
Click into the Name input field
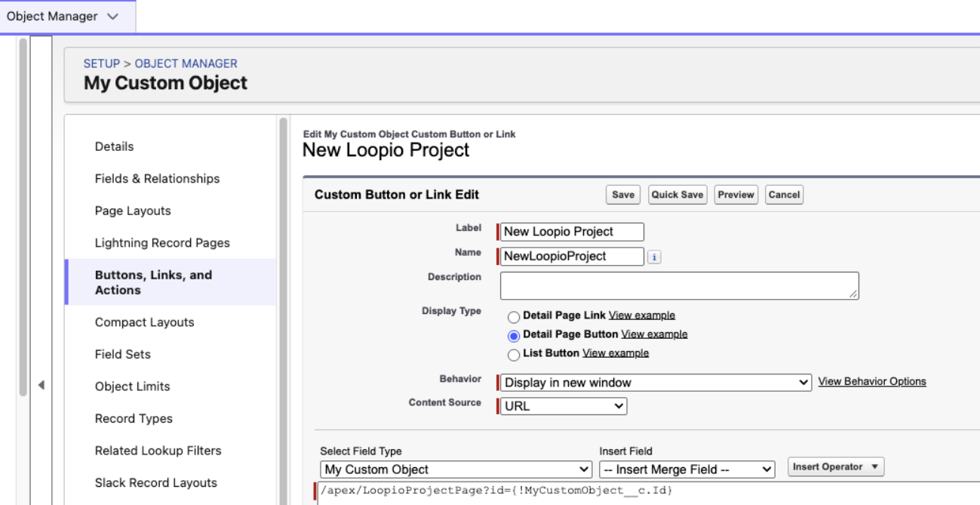(x=572, y=257)
